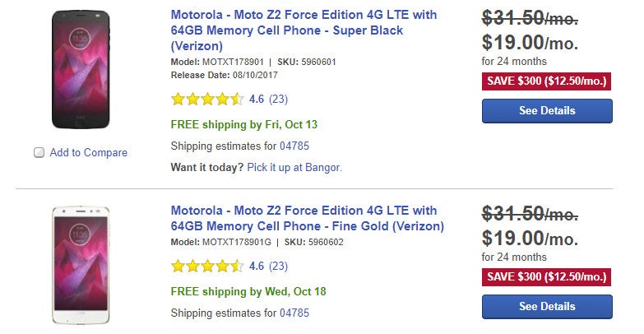Click the FREE shipping by Fri, Oct 13 text
The image size is (644, 334).
pos(243,125)
